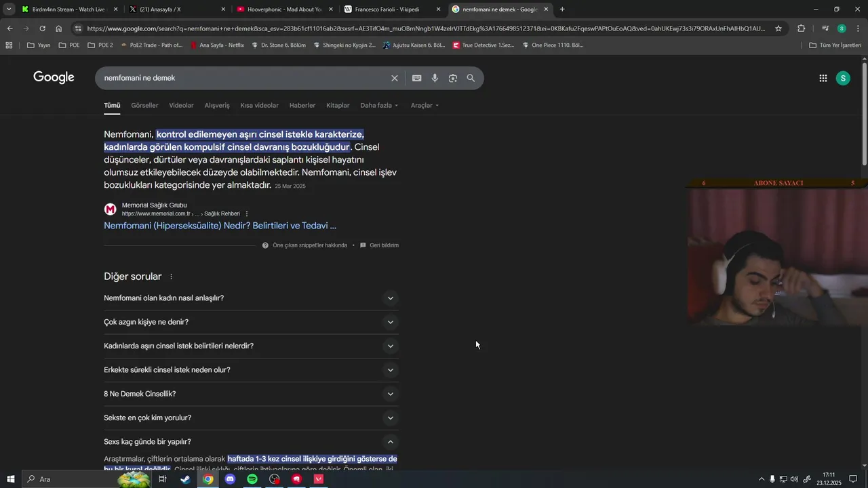Close the Anasayfa / X tab
The width and height of the screenshot is (868, 488).
[x=223, y=9]
